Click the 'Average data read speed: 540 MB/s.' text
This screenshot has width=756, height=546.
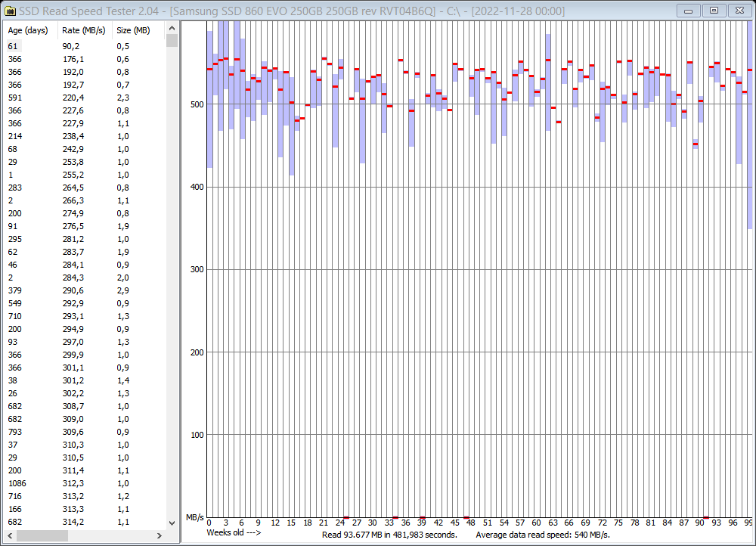(543, 535)
